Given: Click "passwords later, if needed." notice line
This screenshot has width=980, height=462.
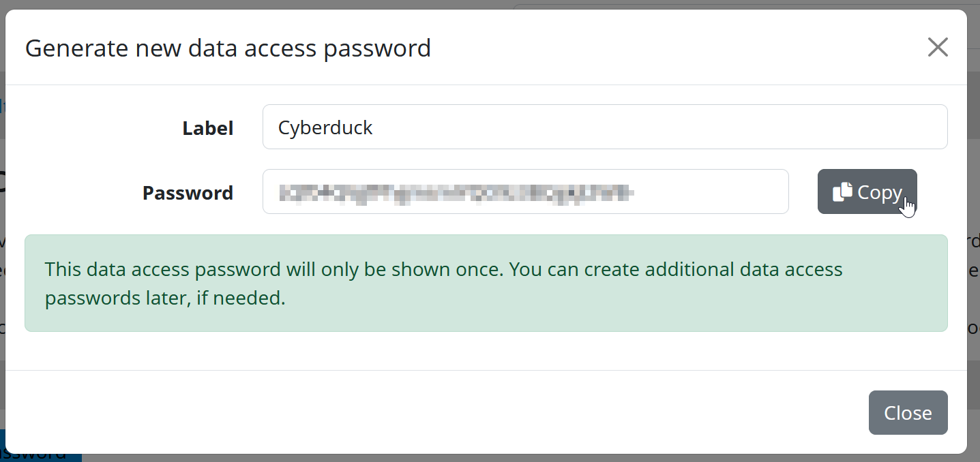Looking at the screenshot, I should tap(165, 298).
